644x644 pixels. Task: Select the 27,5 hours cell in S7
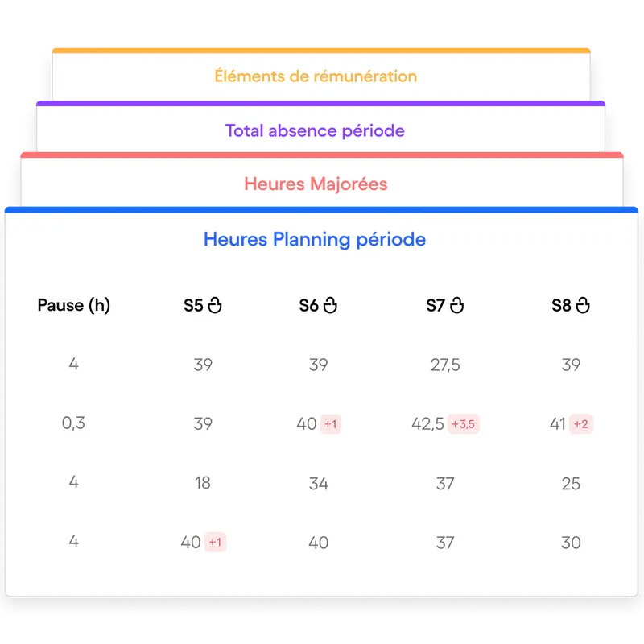pos(445,365)
